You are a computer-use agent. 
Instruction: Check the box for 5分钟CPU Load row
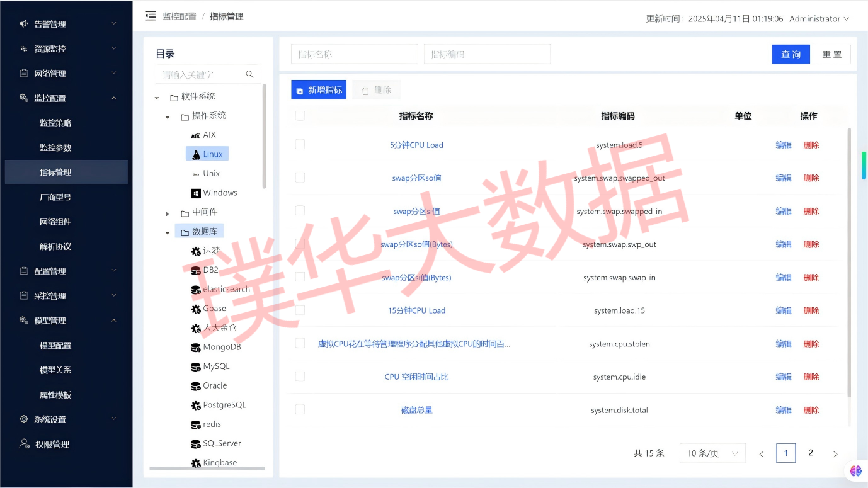pyautogui.click(x=300, y=145)
